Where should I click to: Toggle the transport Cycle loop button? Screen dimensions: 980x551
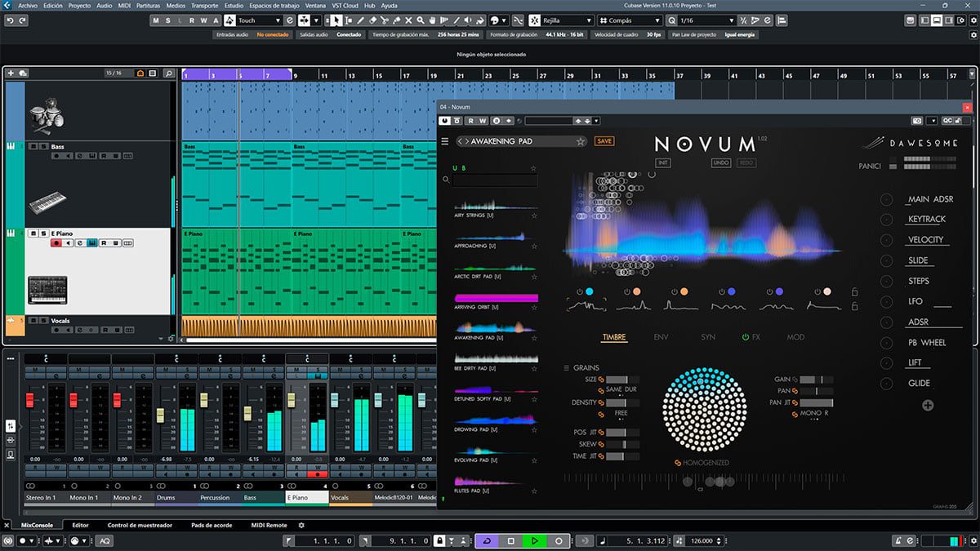point(487,540)
